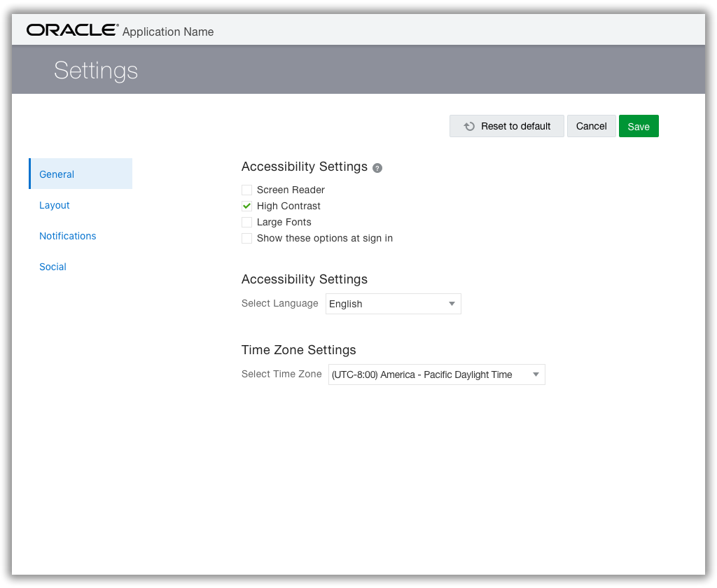Click the Settings page title banner
This screenshot has width=717, height=588.
[96, 69]
